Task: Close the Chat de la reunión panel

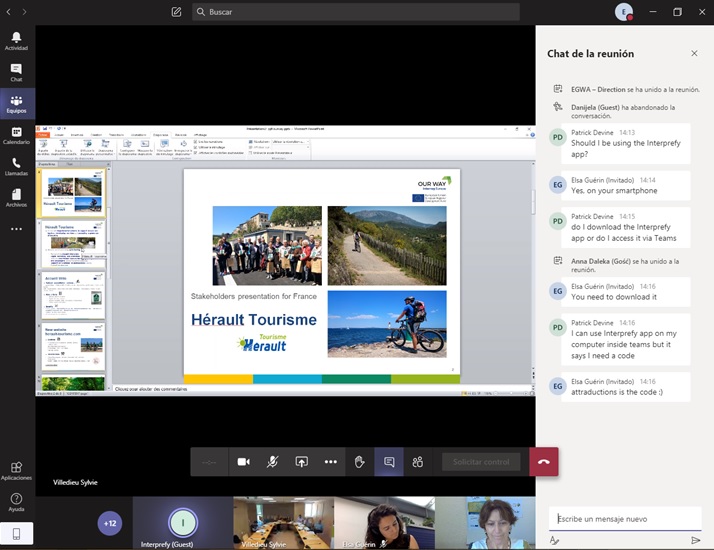Action: (694, 53)
